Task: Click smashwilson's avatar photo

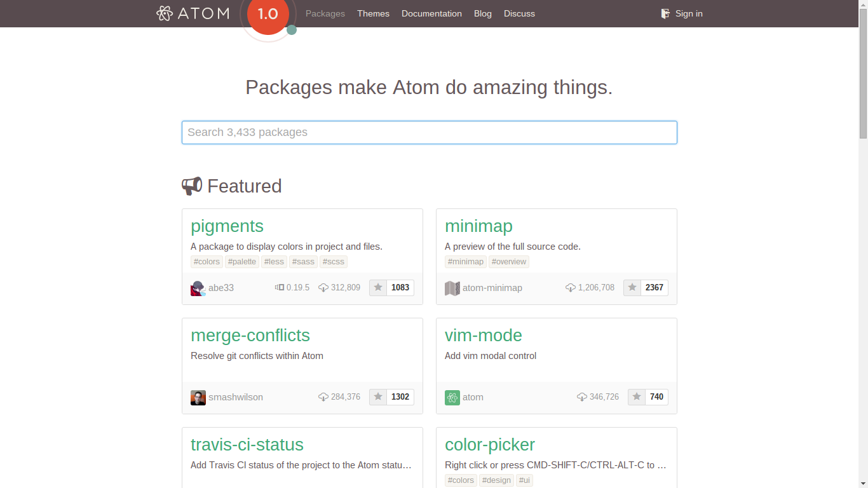Action: [x=198, y=397]
